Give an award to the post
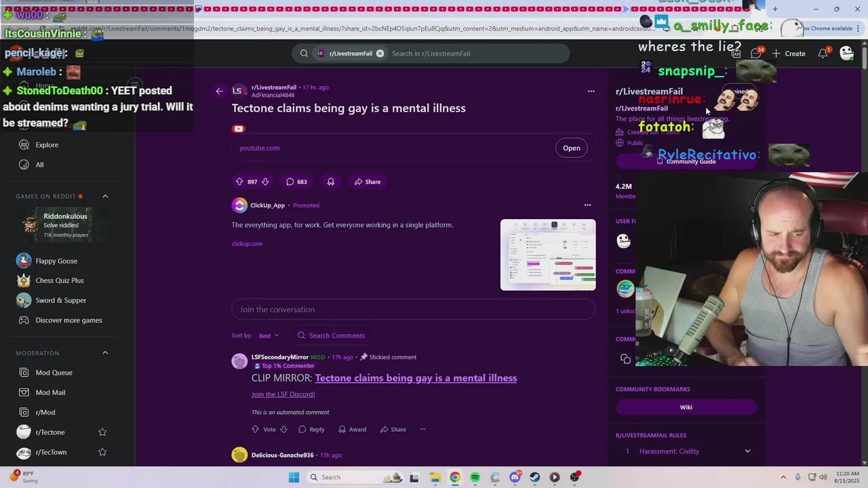Viewport: 868px width, 488px height. click(331, 182)
